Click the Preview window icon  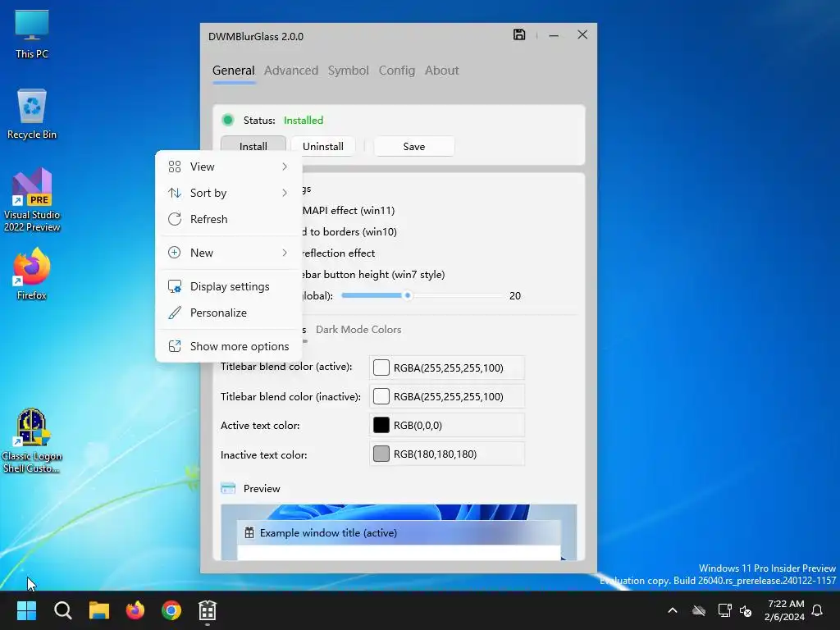tap(228, 488)
